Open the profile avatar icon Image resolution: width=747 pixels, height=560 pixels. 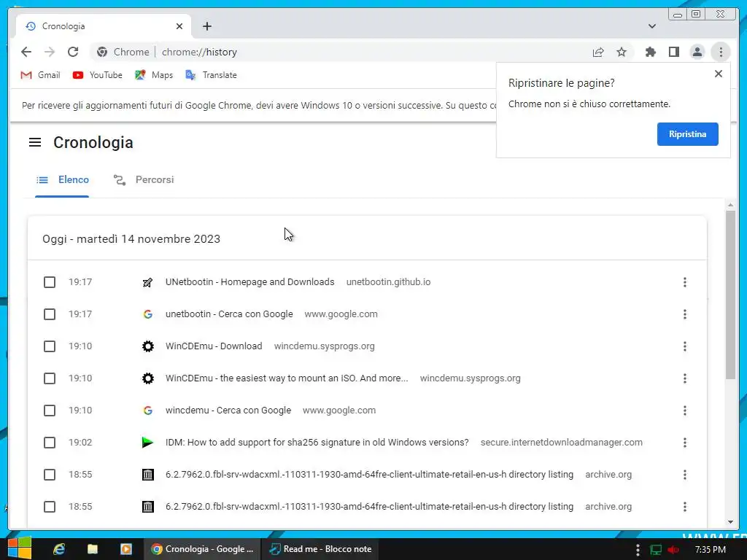click(697, 52)
